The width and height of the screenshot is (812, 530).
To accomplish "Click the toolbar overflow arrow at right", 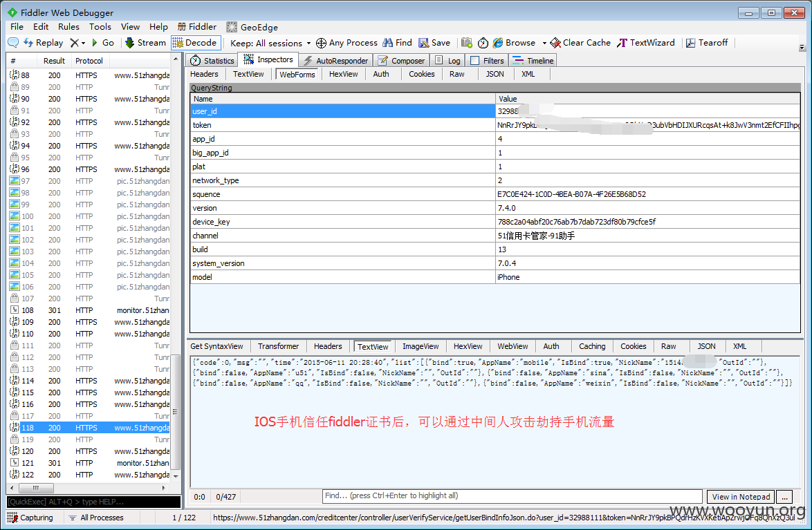I will click(x=802, y=48).
